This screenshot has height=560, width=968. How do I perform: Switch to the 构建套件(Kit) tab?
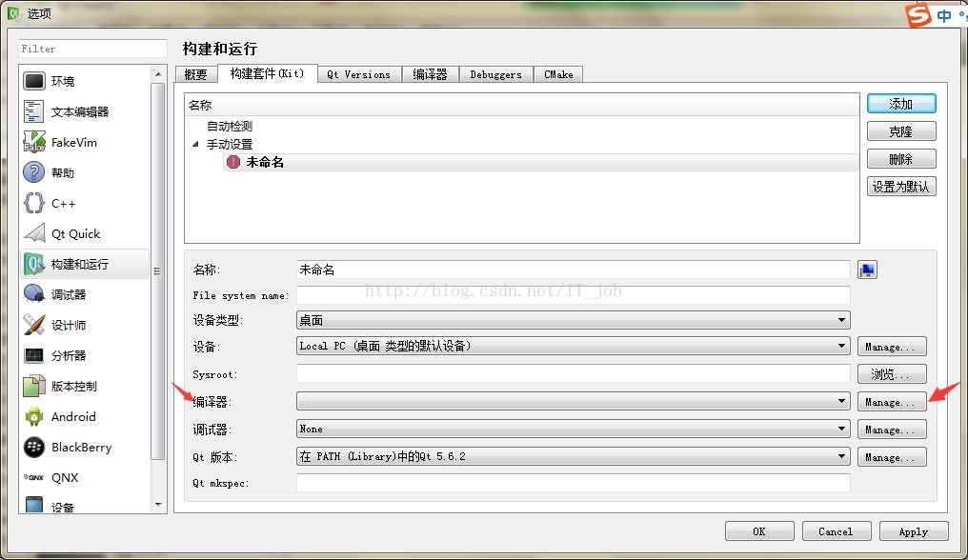pyautogui.click(x=268, y=73)
